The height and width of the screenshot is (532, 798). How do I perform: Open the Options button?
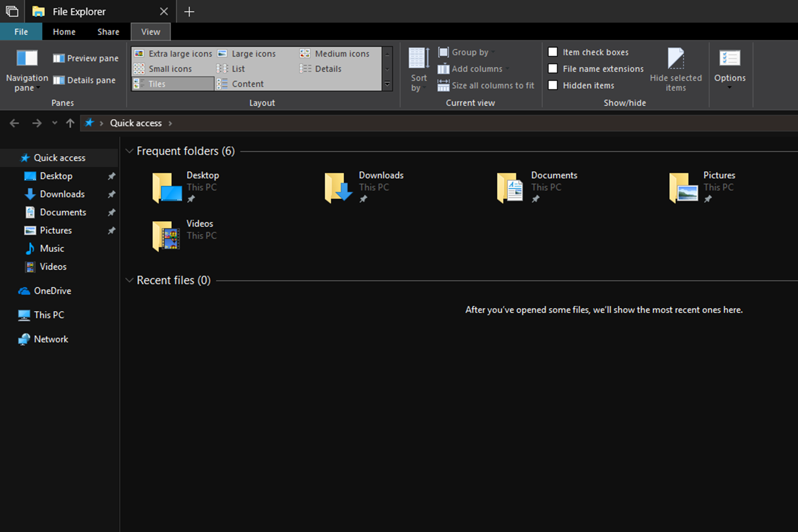pos(729,68)
